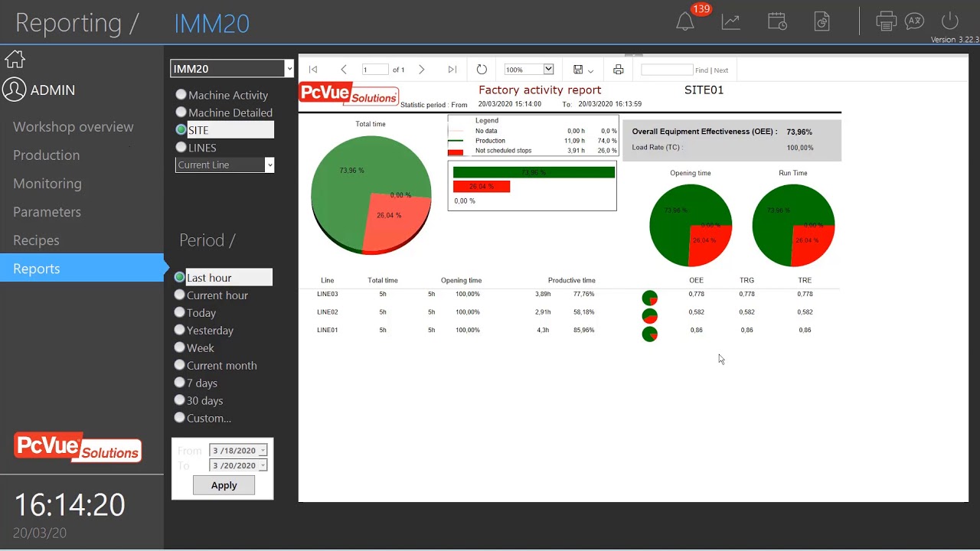The height and width of the screenshot is (551, 980).
Task: Open the trend chart icon
Action: tap(731, 21)
